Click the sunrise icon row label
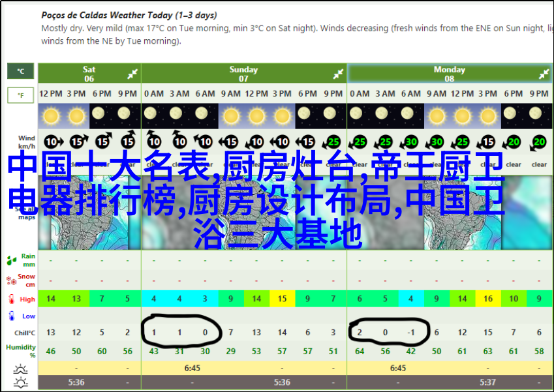Image resolution: width=554 pixels, height=392 pixels. click(x=20, y=369)
